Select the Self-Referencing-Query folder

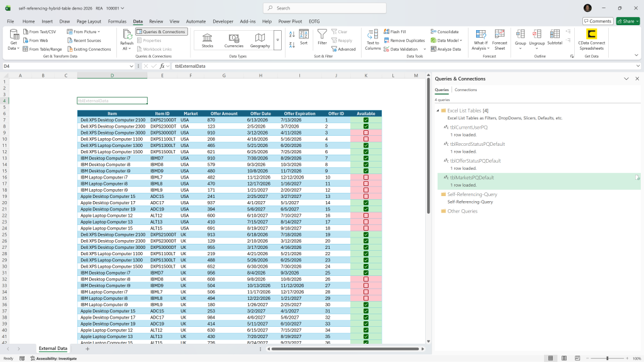472,195
